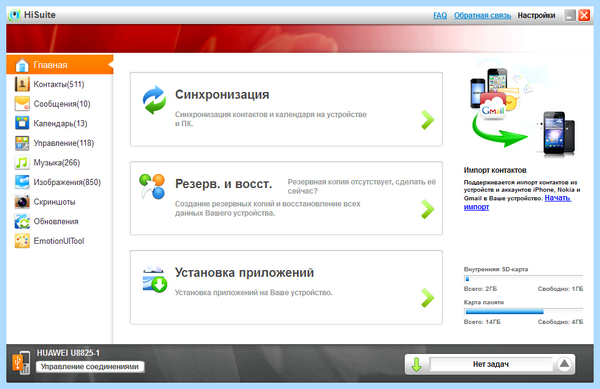Open Изображения(850) section
Image resolution: width=600 pixels, height=389 pixels.
(59, 182)
